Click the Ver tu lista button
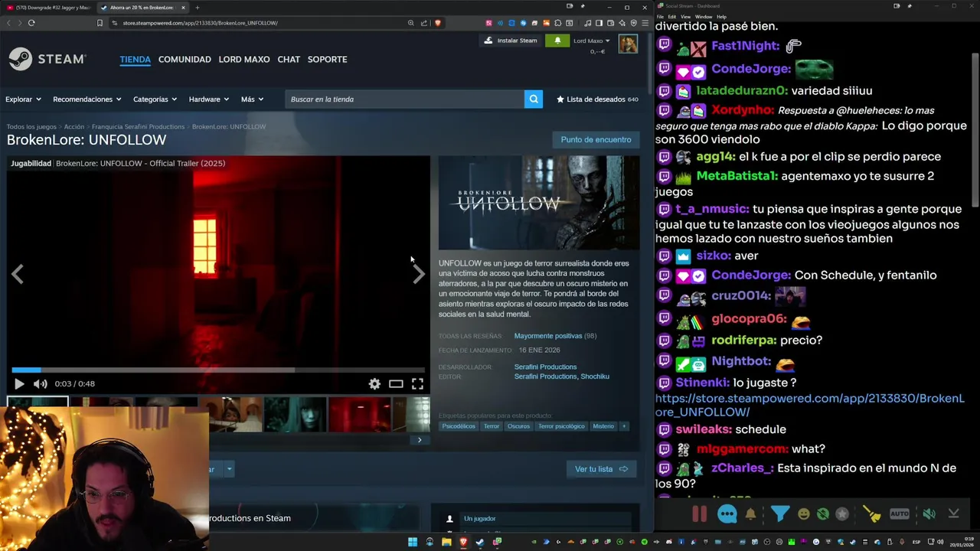Viewport: 980px width, 551px height. (601, 469)
